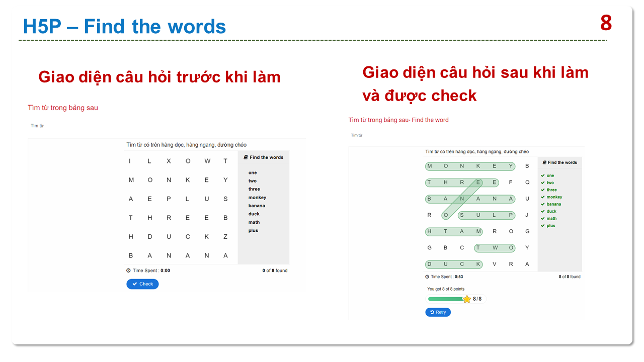Click the book icon in the unsolved puzzle's word list header
Image resolution: width=644 pixels, height=362 pixels.
(246, 157)
